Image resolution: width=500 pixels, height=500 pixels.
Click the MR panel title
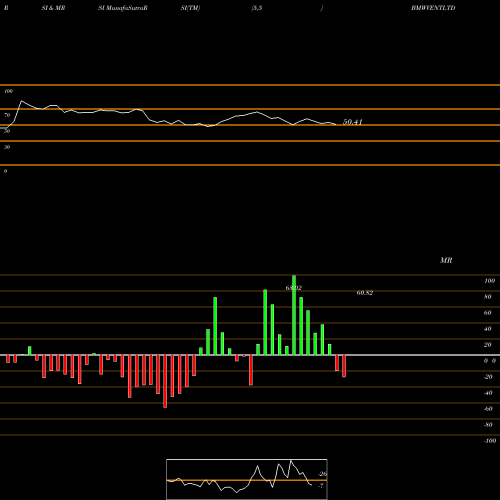tap(446, 260)
